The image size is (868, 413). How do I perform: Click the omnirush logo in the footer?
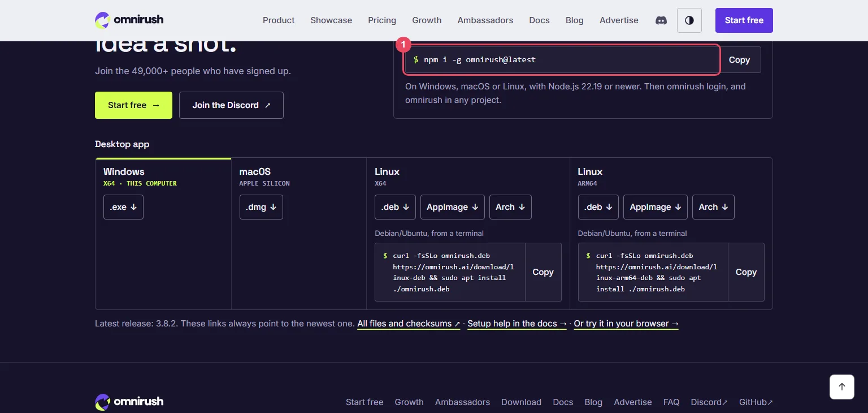[129, 402]
